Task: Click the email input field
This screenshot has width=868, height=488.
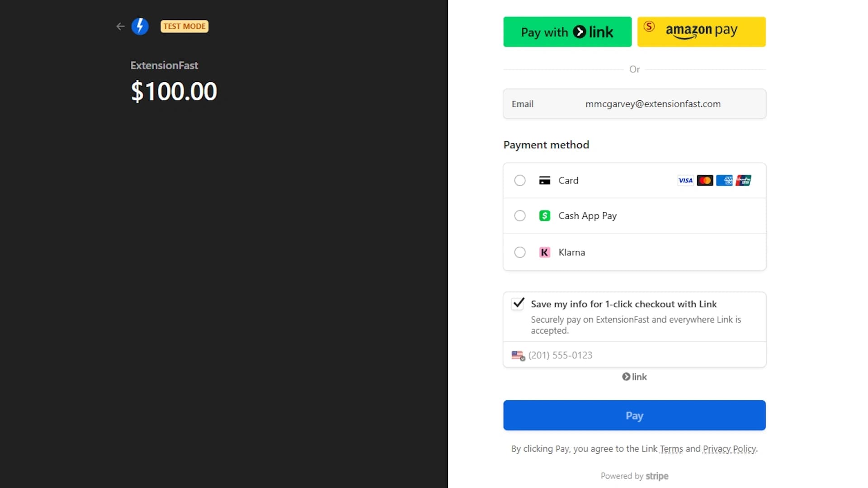Action: point(652,103)
